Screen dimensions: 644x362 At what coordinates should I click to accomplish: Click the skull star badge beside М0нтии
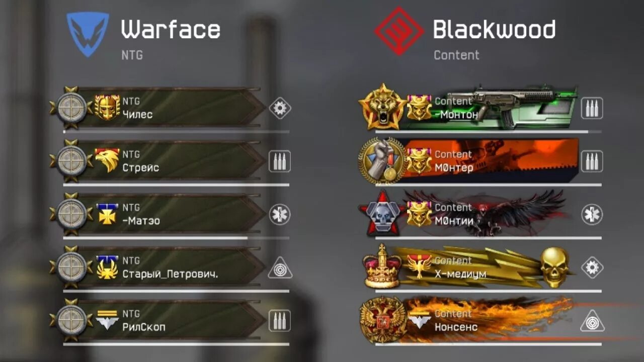(382, 214)
